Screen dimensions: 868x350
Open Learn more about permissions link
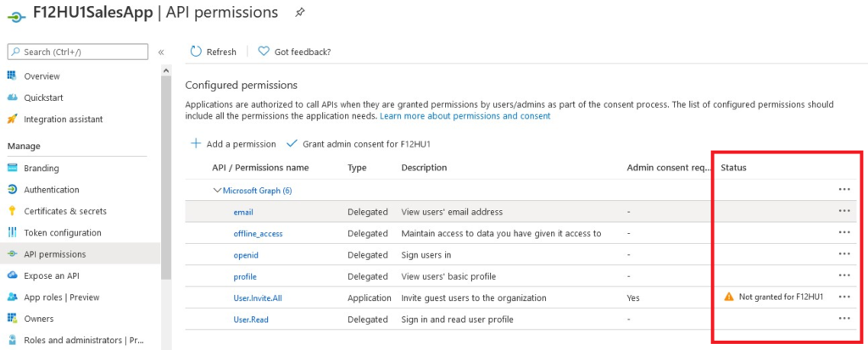[465, 116]
